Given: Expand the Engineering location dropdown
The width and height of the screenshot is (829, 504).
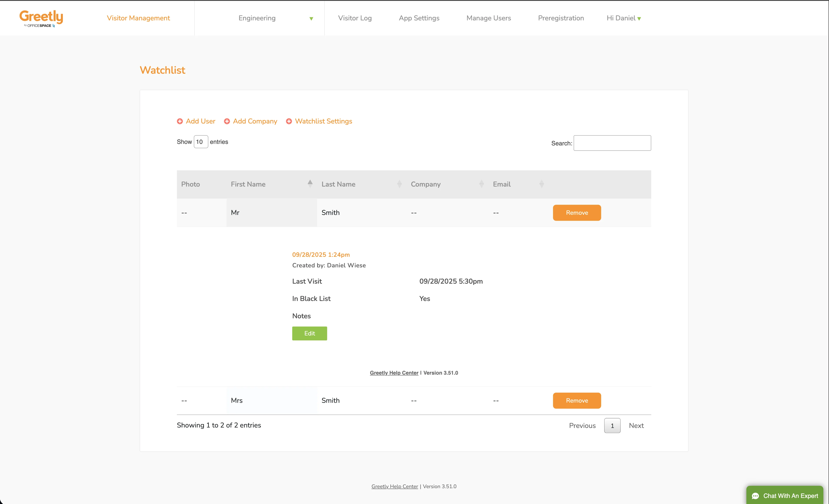Looking at the screenshot, I should (311, 18).
